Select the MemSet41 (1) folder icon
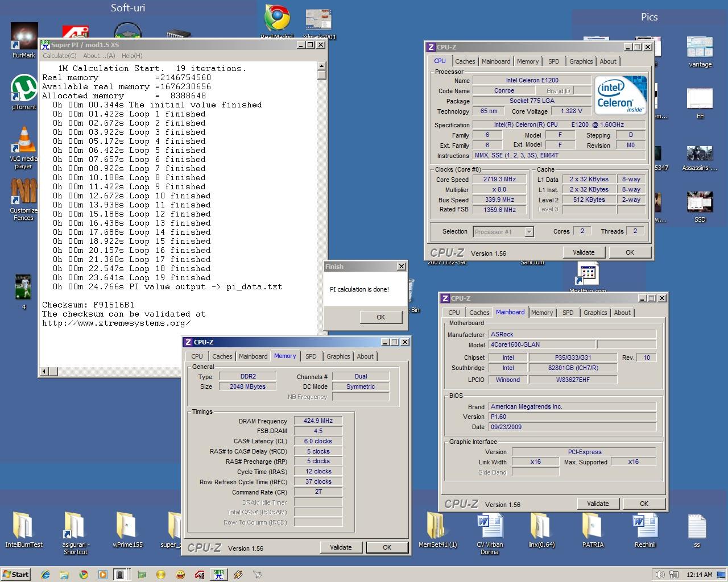 tap(437, 529)
